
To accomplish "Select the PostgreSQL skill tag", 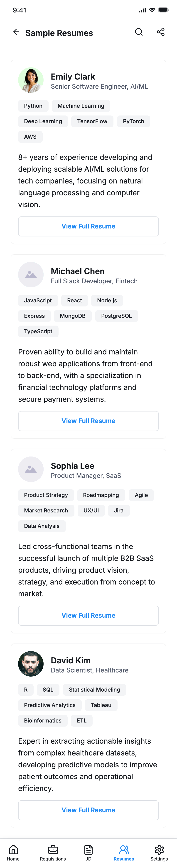I will pyautogui.click(x=116, y=316).
